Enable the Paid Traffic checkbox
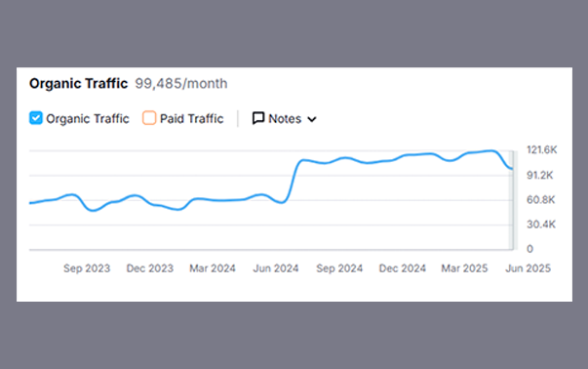Screen dimensions: 588x369 click(x=149, y=118)
